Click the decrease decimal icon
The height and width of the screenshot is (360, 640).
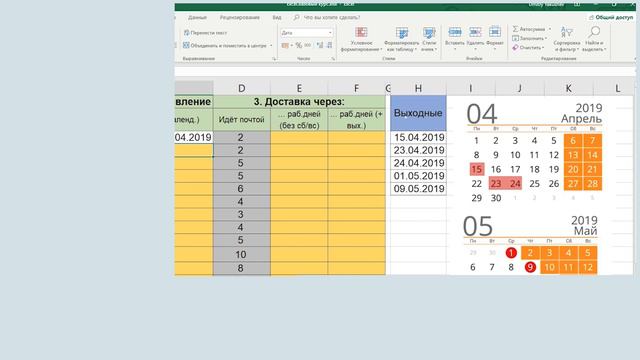(x=329, y=45)
